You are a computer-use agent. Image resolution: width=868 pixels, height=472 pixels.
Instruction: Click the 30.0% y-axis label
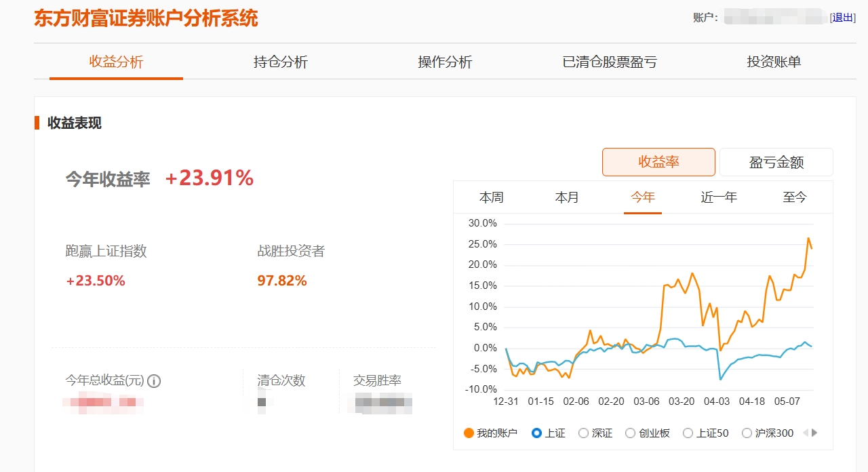tap(482, 223)
